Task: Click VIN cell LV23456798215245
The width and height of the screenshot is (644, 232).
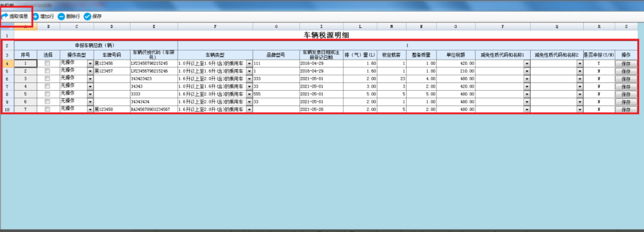Action: point(154,64)
